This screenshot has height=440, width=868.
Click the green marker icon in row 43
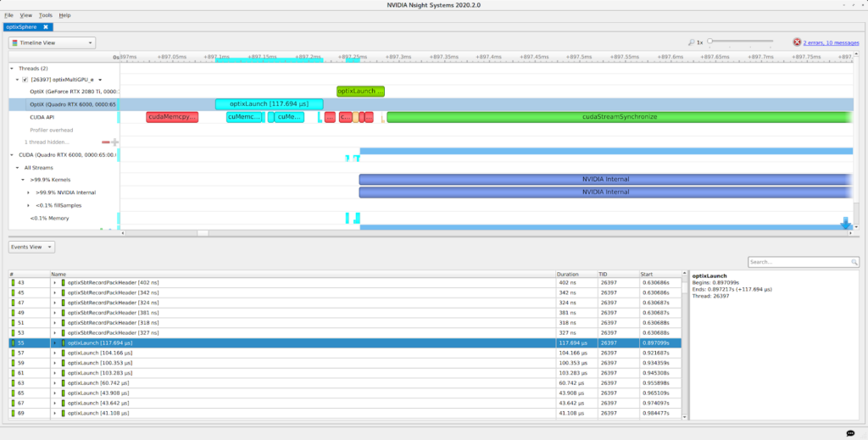tap(13, 282)
